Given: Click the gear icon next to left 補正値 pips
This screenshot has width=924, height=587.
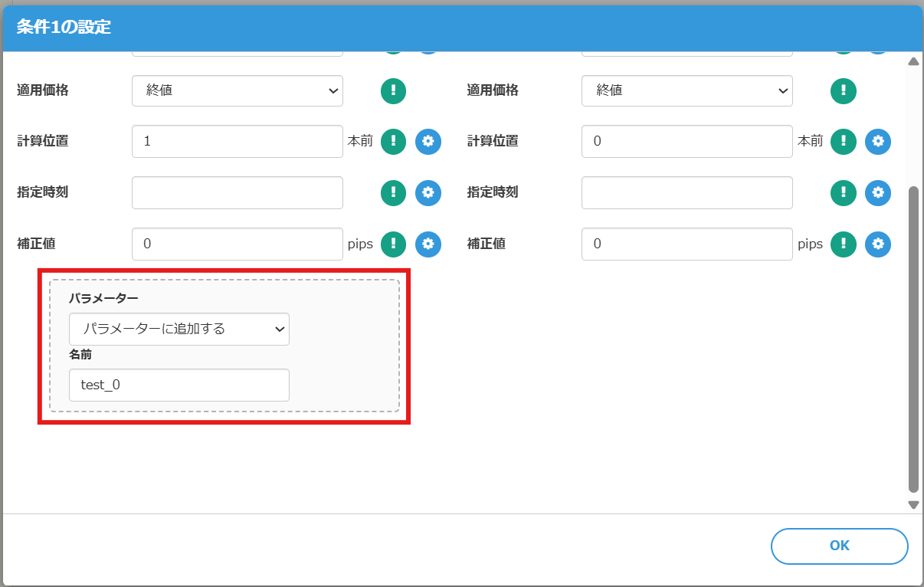Looking at the screenshot, I should coord(428,244).
